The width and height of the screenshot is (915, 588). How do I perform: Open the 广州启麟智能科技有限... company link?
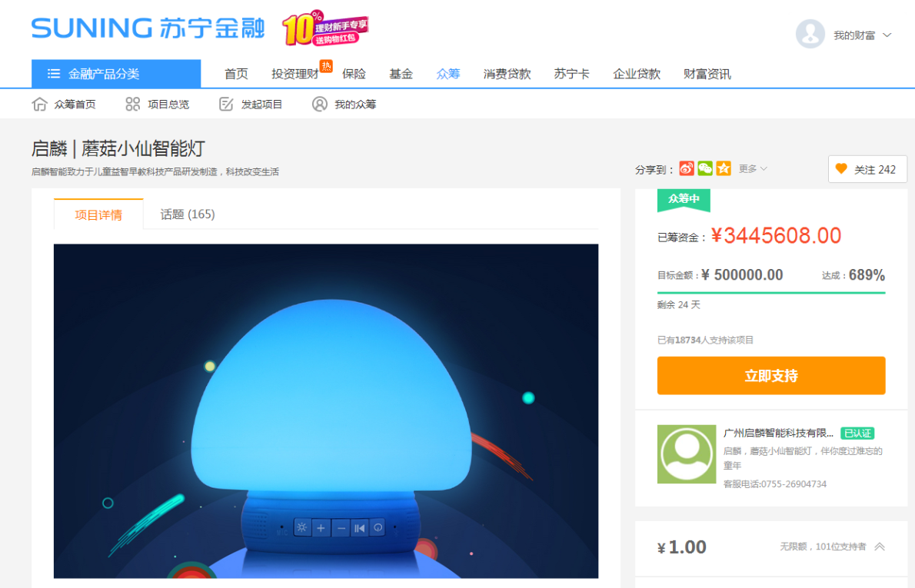click(x=778, y=433)
